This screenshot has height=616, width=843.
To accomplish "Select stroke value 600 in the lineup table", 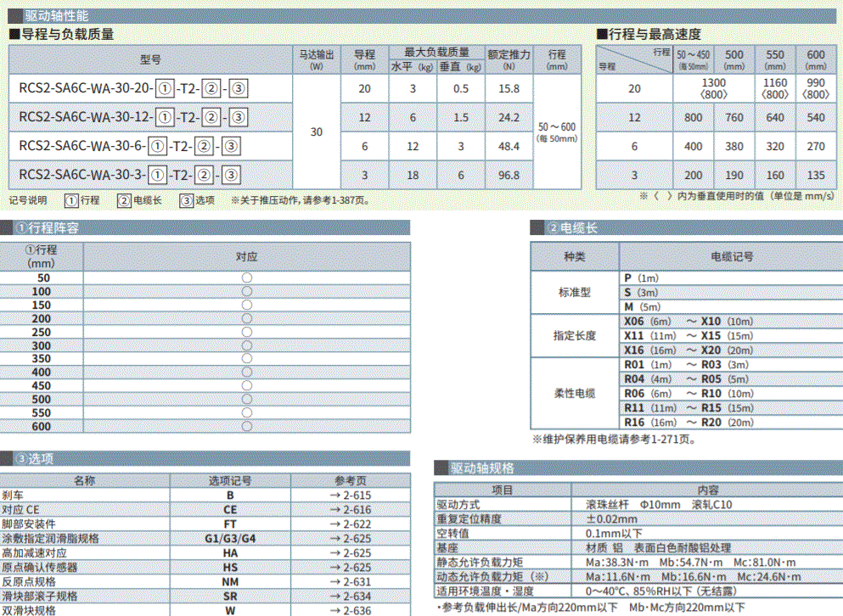I will [x=42, y=426].
